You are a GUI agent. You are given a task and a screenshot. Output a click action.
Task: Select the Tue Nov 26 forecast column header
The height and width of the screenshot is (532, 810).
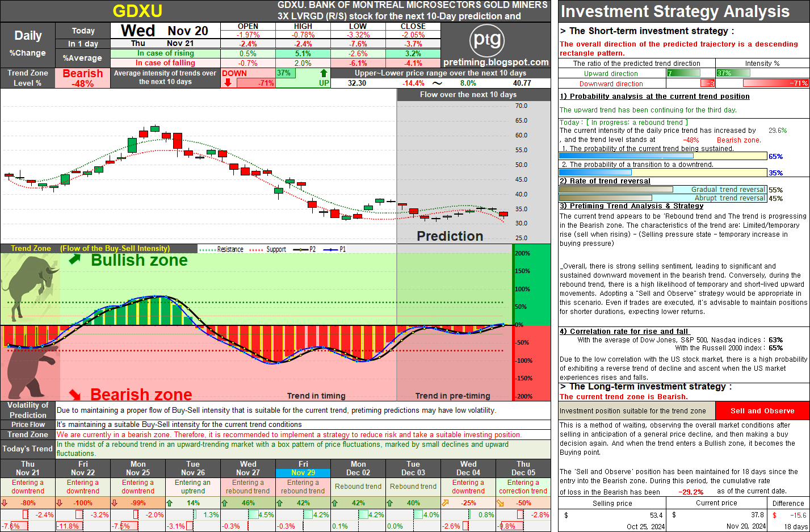[x=193, y=468]
